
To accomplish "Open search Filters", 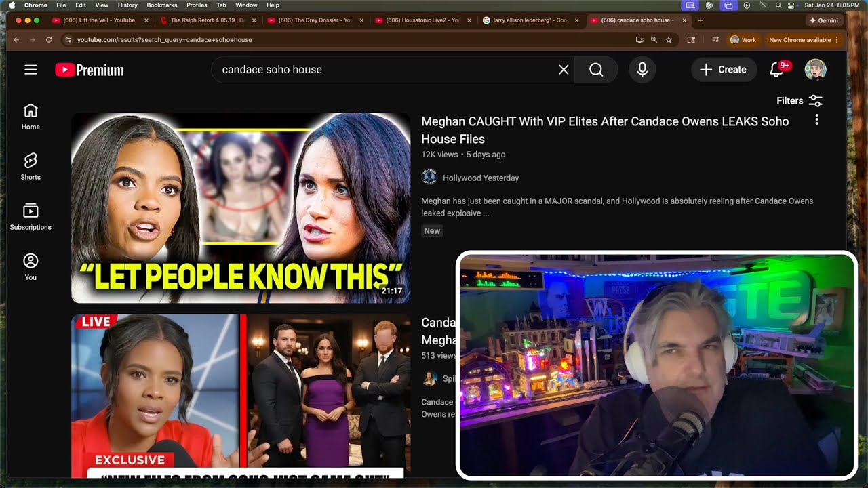I will 800,100.
